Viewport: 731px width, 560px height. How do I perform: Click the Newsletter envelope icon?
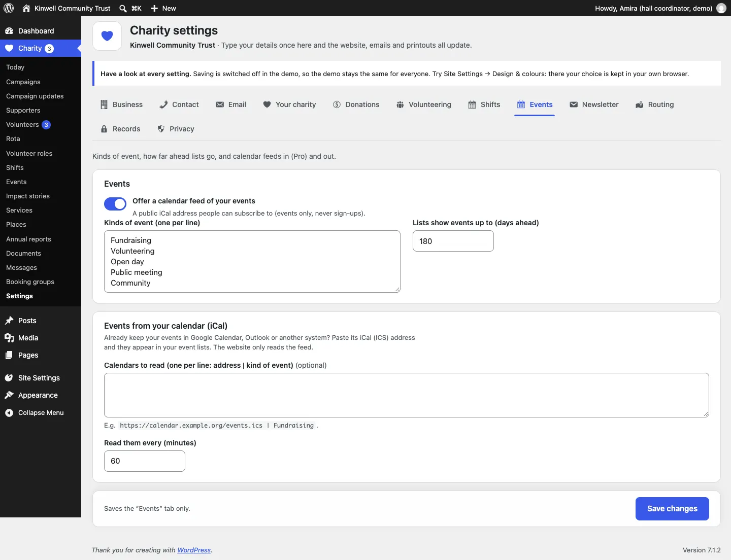click(574, 104)
